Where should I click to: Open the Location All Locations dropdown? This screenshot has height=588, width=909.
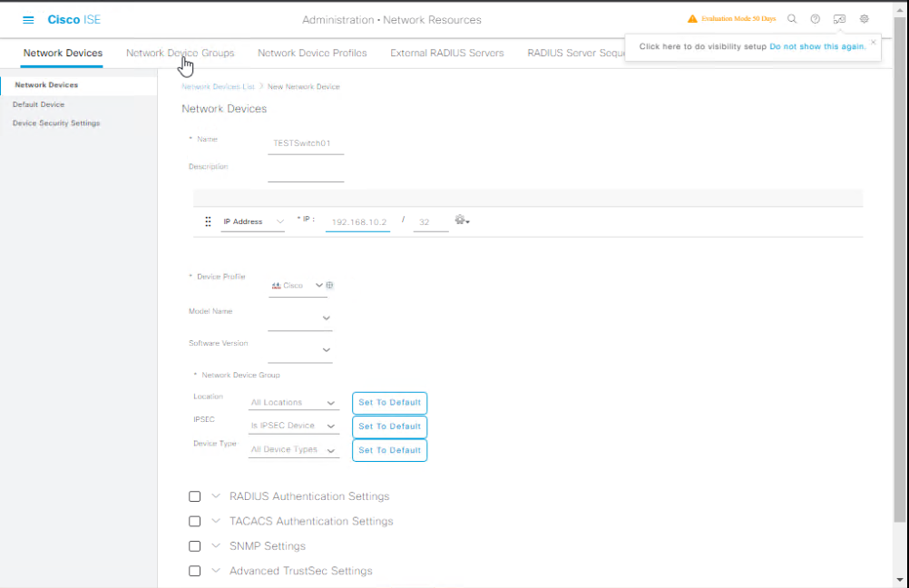coord(293,403)
